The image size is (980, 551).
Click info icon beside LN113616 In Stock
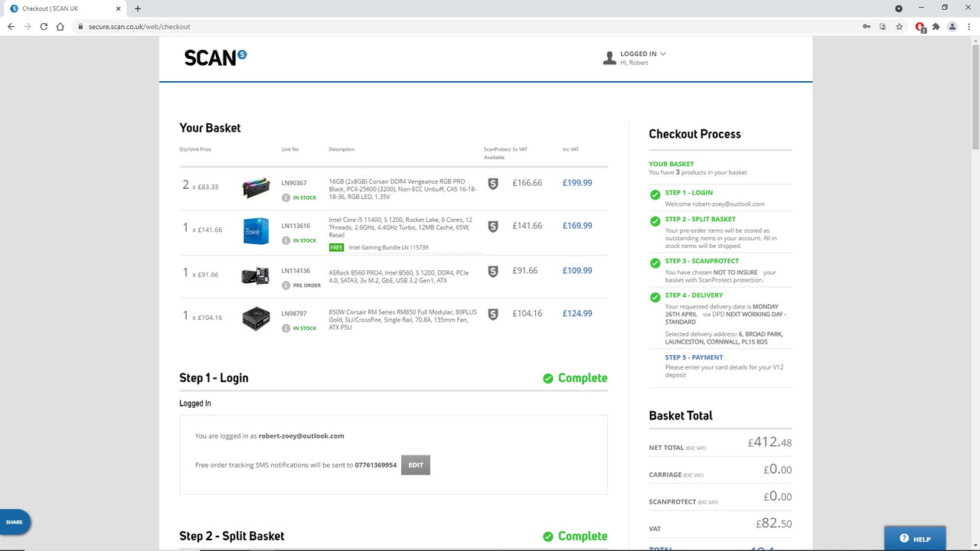[286, 240]
